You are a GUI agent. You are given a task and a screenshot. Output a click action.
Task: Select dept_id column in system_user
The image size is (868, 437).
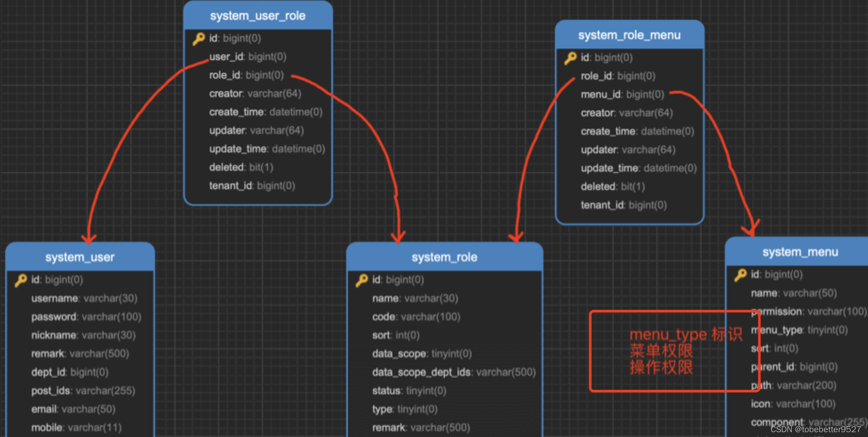coord(70,372)
